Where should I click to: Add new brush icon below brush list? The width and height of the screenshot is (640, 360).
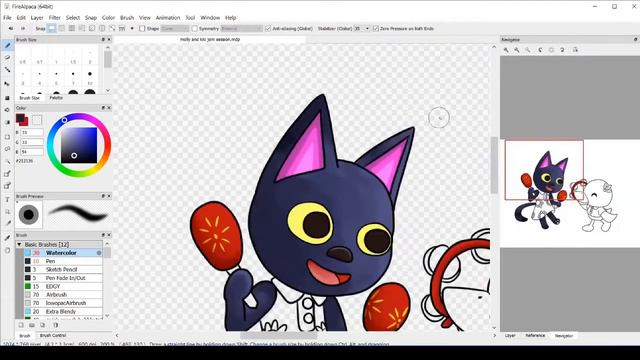pos(21,325)
